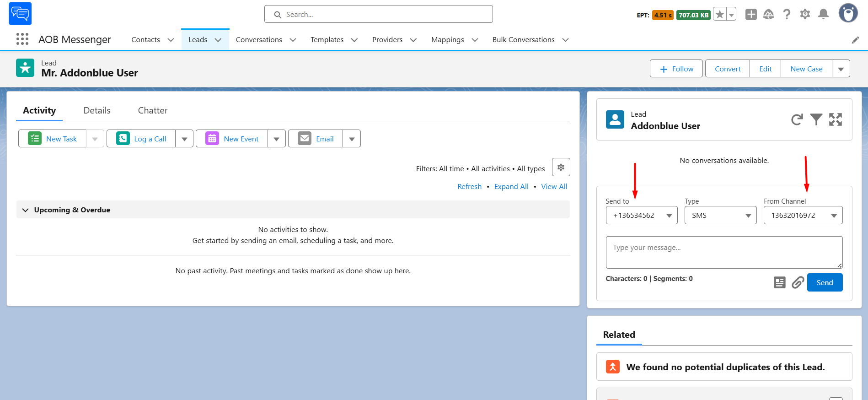Screen dimensions: 868x400
Task: Click the pencil edit navigation icon
Action: pyautogui.click(x=855, y=40)
